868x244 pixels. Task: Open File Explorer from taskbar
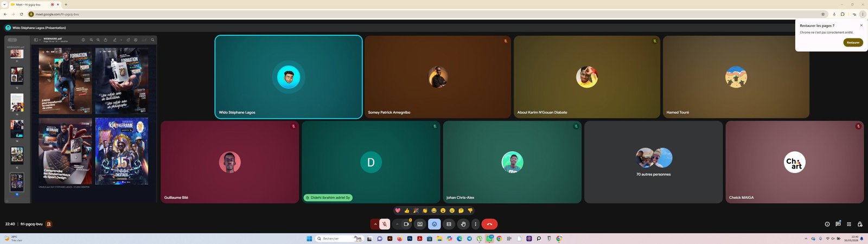(439, 239)
